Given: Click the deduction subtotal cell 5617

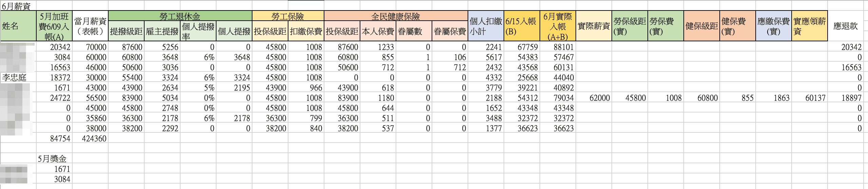Looking at the screenshot, I should 486,57.
